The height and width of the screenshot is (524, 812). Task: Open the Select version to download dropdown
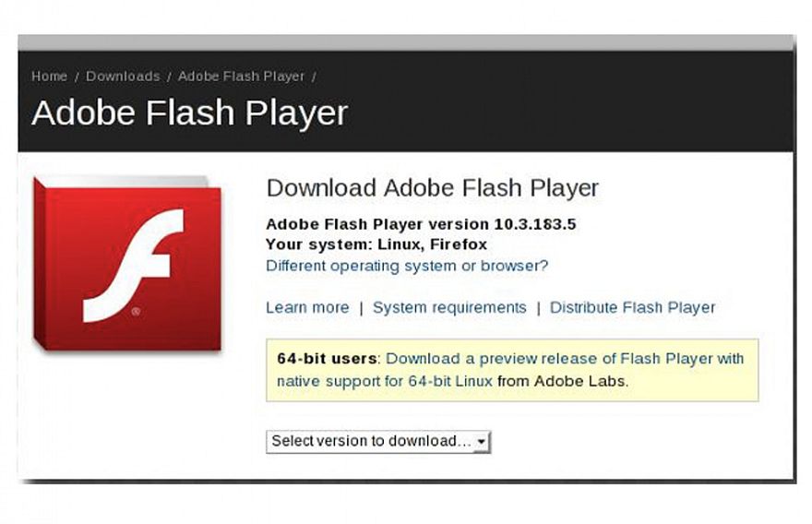pyautogui.click(x=378, y=441)
